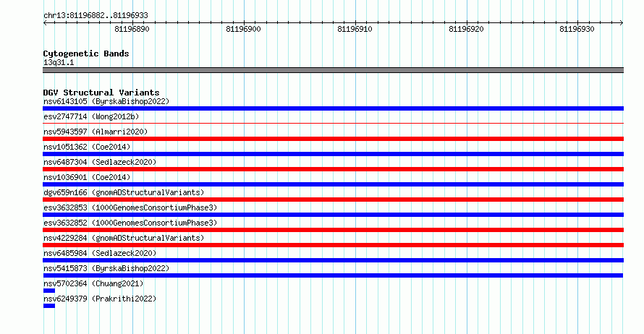
Task: Open the nsv5702364 (Chuang2021) label
Action: pos(93,283)
